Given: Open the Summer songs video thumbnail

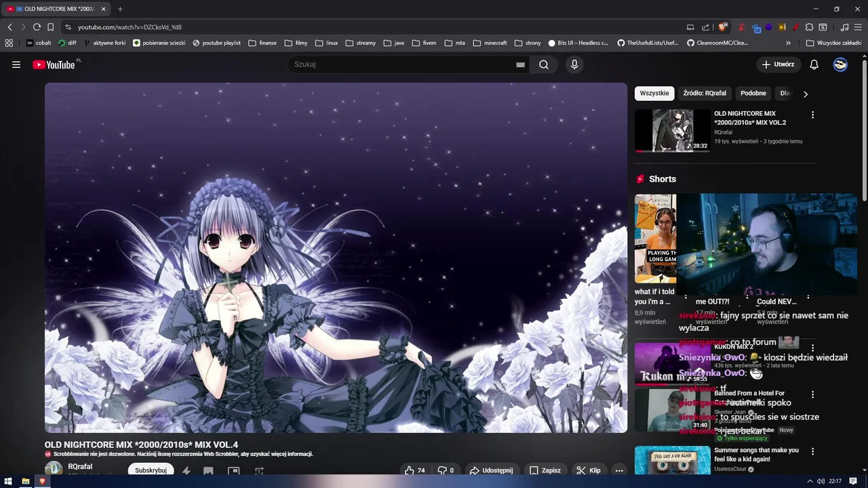Looking at the screenshot, I should [672, 460].
